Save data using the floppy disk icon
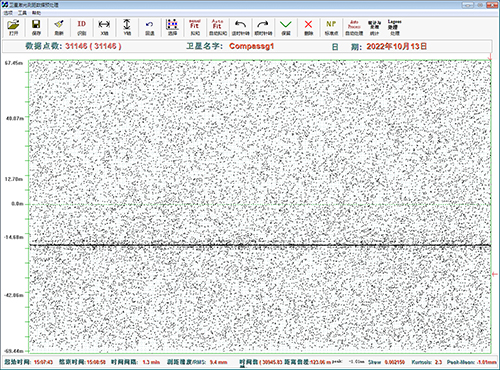The height and width of the screenshot is (370, 500). (x=36, y=27)
